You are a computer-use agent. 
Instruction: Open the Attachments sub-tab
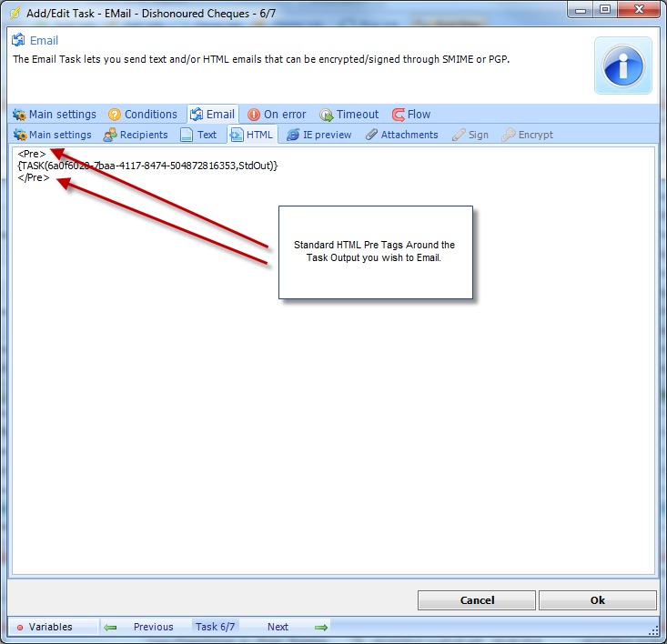pyautogui.click(x=401, y=135)
